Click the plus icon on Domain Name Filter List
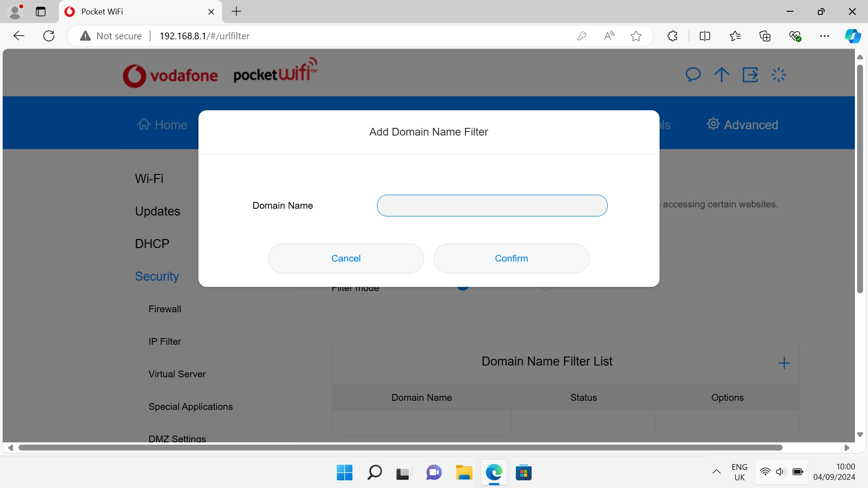 (x=784, y=363)
